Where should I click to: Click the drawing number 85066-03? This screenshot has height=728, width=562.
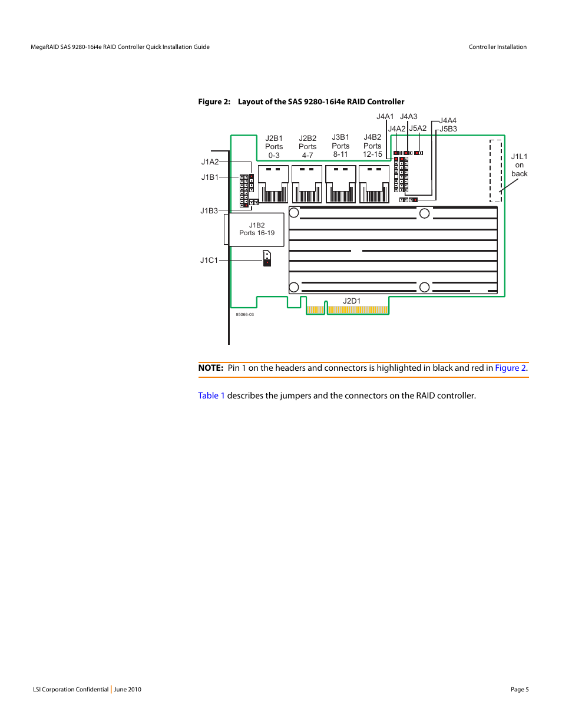tap(245, 315)
